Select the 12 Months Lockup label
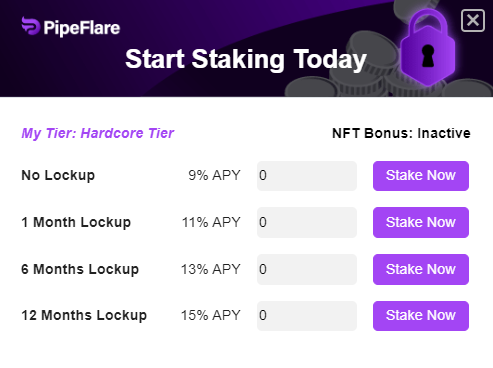 pos(84,315)
